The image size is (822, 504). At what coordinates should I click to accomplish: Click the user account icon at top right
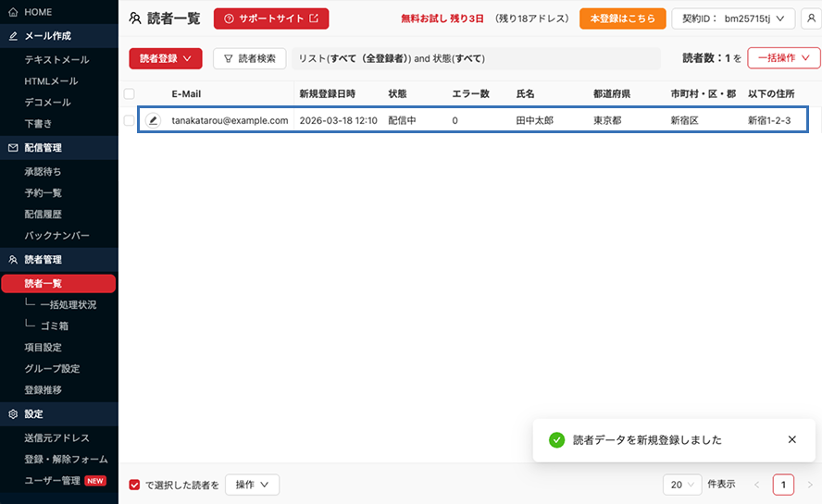(x=810, y=18)
